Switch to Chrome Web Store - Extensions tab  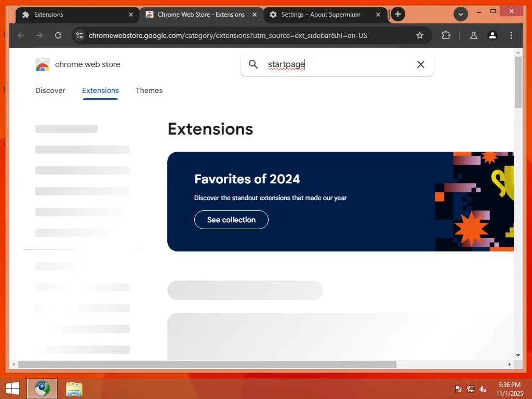(x=201, y=15)
